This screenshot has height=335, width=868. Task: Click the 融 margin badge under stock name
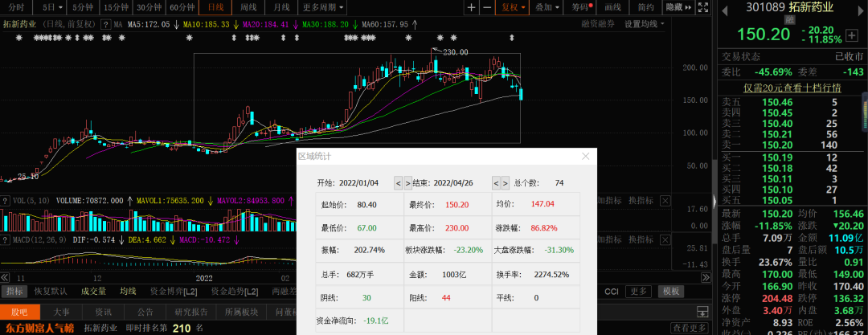[x=790, y=18]
